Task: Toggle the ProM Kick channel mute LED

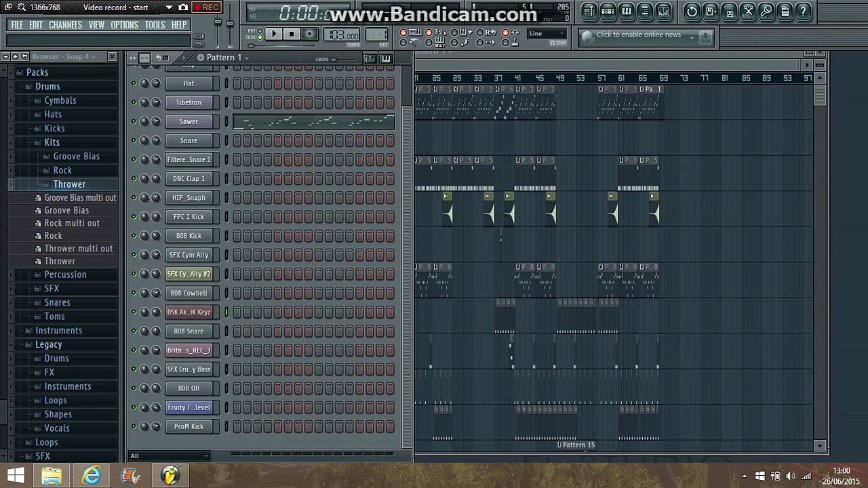Action: 134,426
